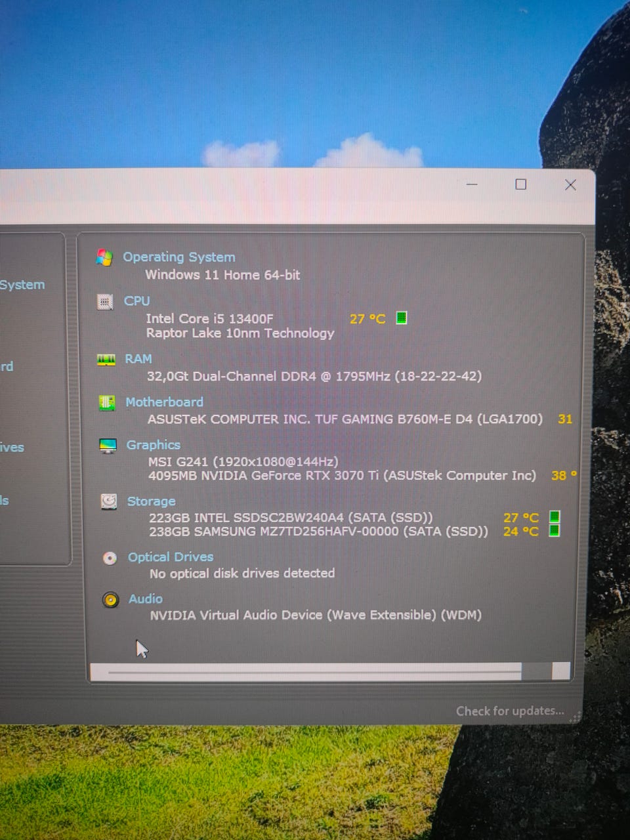Click the Operating System Windows flag icon
The image size is (630, 840).
104,257
